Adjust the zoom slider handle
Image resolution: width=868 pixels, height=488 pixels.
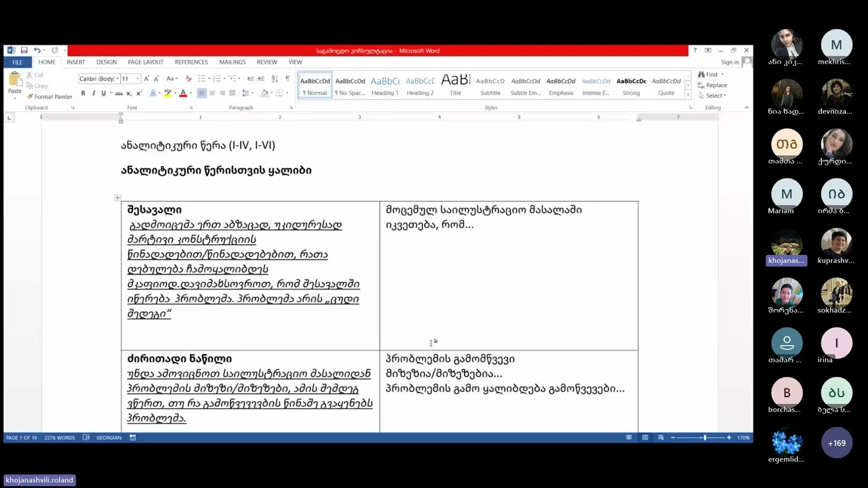(705, 438)
